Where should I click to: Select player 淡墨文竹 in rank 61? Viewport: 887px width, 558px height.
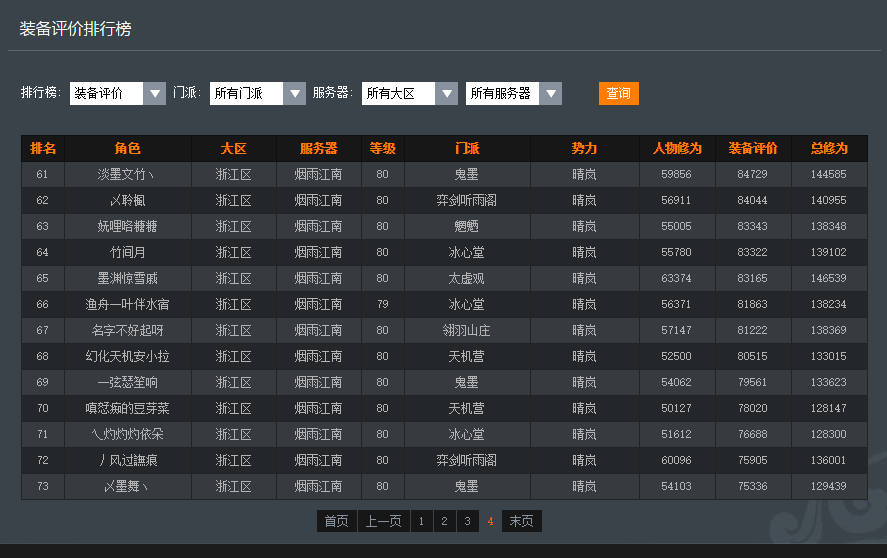(127, 174)
